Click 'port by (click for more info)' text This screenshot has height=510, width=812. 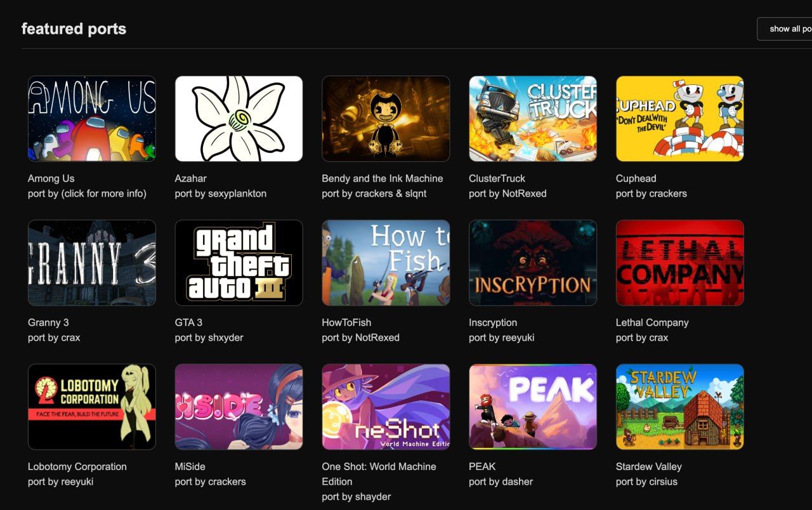[87, 193]
